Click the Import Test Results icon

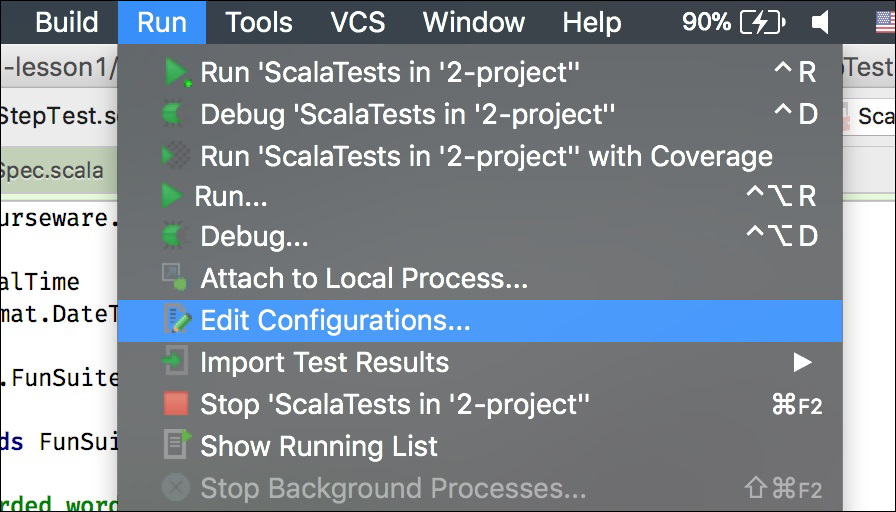(175, 361)
